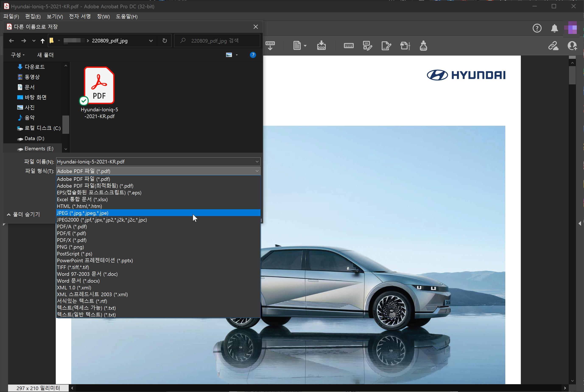
Task: Open the view mode dropdown in dialog
Action: 236,55
